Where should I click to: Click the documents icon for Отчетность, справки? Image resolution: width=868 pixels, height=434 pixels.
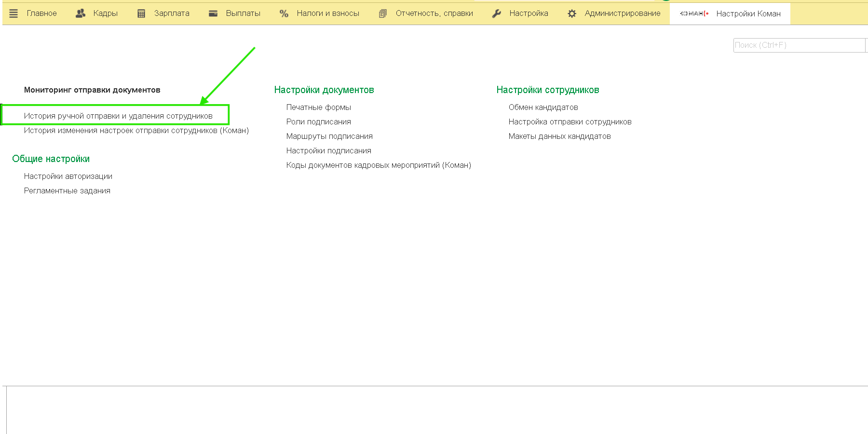coord(383,14)
